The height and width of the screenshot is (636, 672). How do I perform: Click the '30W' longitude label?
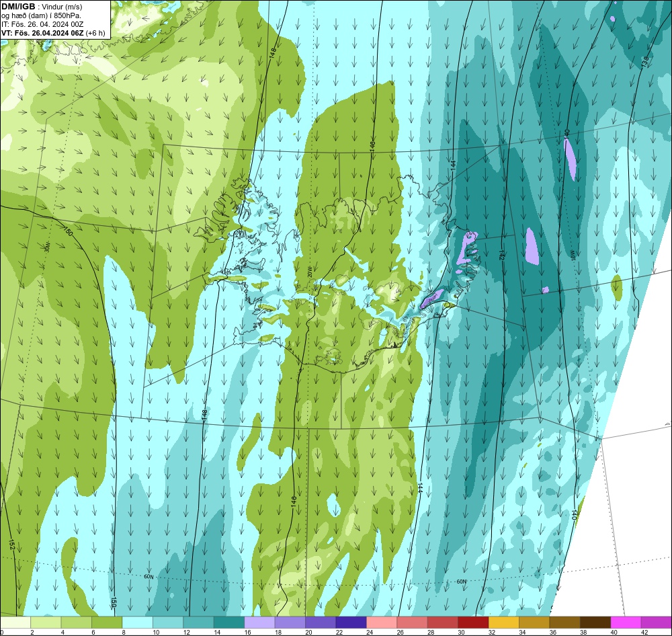coord(47,247)
